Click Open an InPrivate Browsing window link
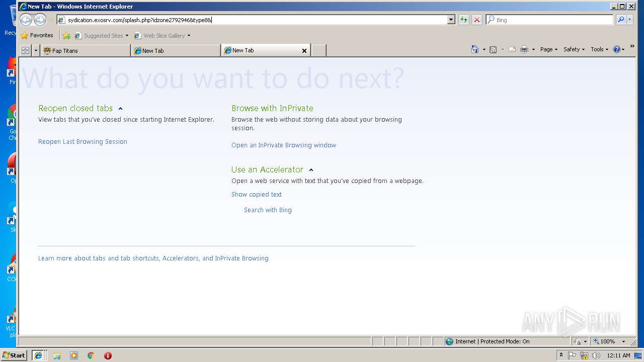 284,145
